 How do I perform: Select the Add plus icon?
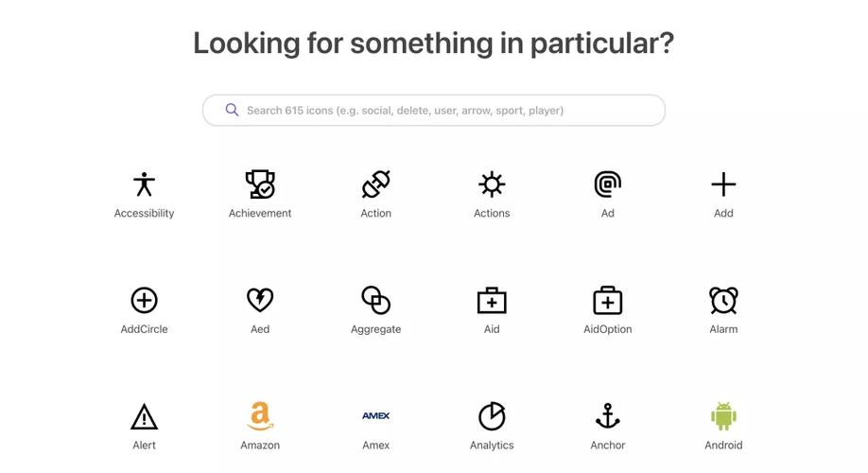723,184
